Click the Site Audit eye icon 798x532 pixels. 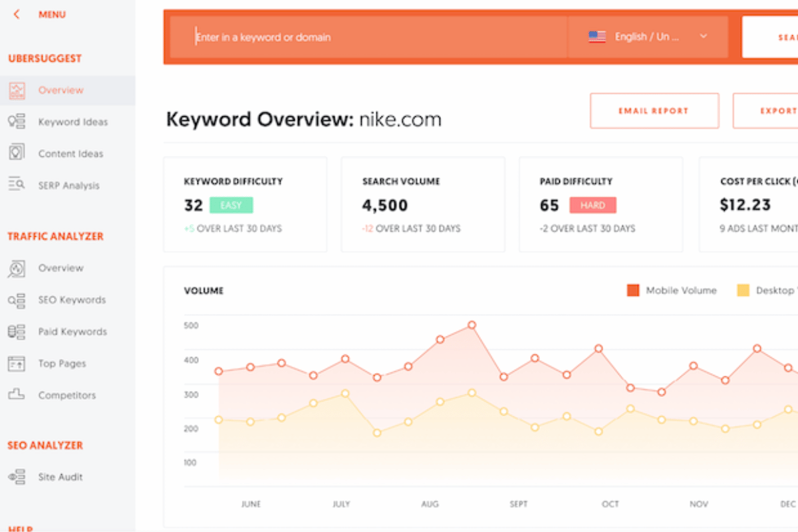pyautogui.click(x=17, y=477)
